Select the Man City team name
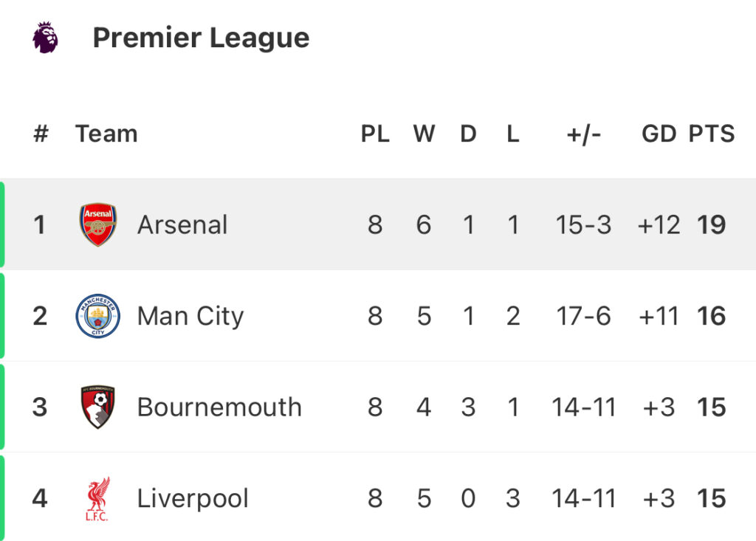The width and height of the screenshot is (756, 541). coord(190,316)
